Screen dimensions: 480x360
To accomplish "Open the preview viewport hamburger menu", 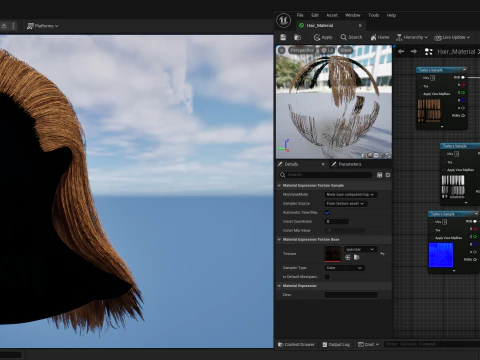I will [x=282, y=50].
